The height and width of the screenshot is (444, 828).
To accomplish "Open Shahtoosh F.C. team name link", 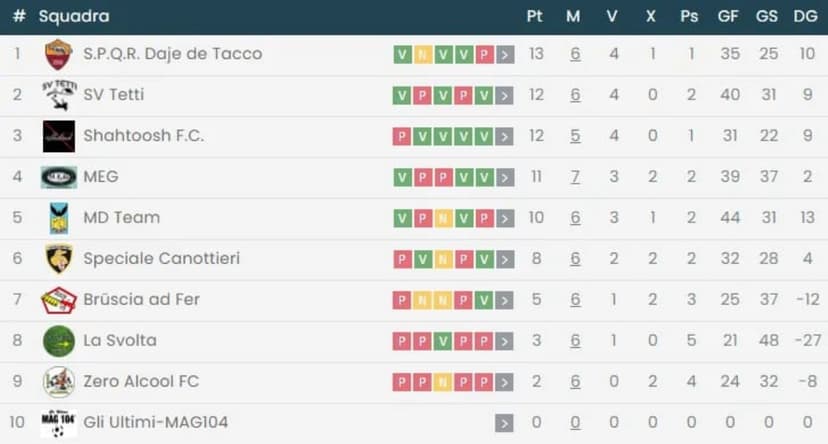I will (143, 136).
